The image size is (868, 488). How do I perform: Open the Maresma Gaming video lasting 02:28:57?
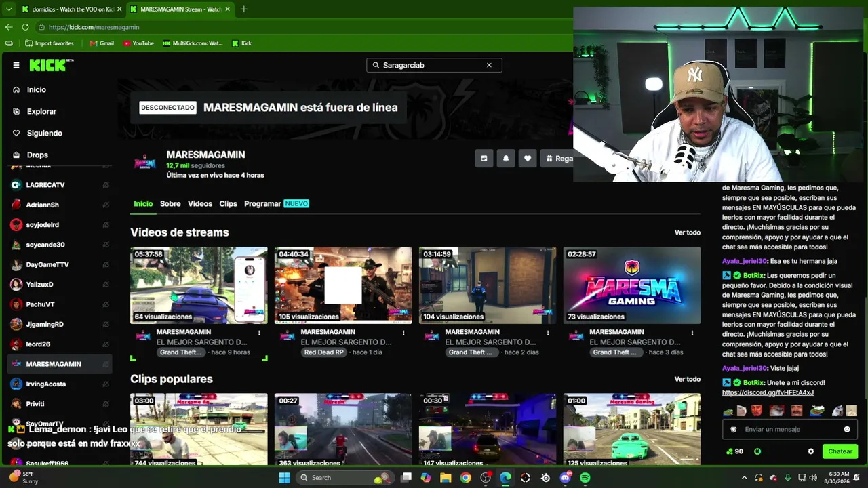click(632, 285)
